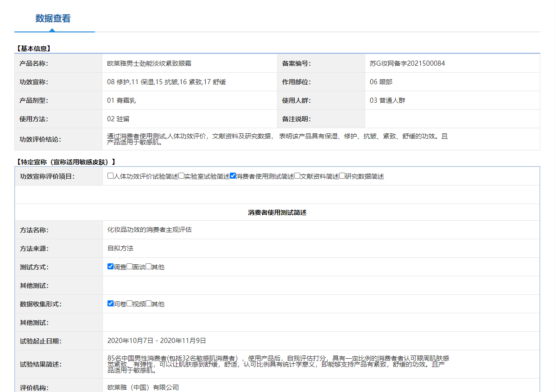Click the test dates 2020年10月7日 - 2020年11月9日
Image resolution: width=556 pixels, height=392 pixels.
[x=157, y=341]
